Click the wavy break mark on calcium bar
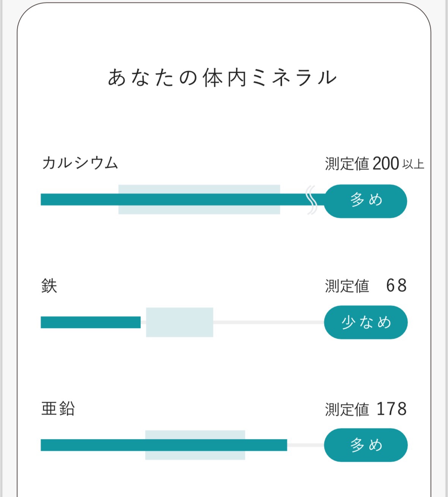 (x=312, y=200)
